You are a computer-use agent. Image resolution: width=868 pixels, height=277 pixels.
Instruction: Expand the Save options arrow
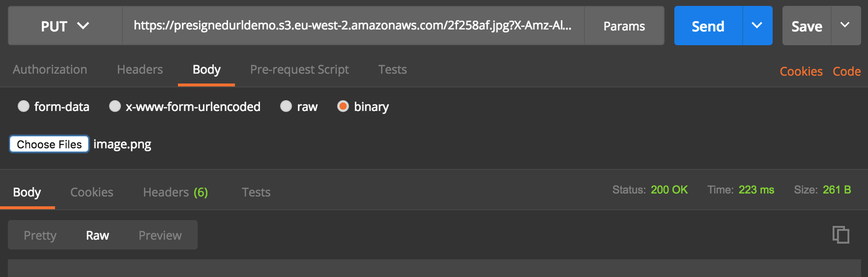(845, 26)
